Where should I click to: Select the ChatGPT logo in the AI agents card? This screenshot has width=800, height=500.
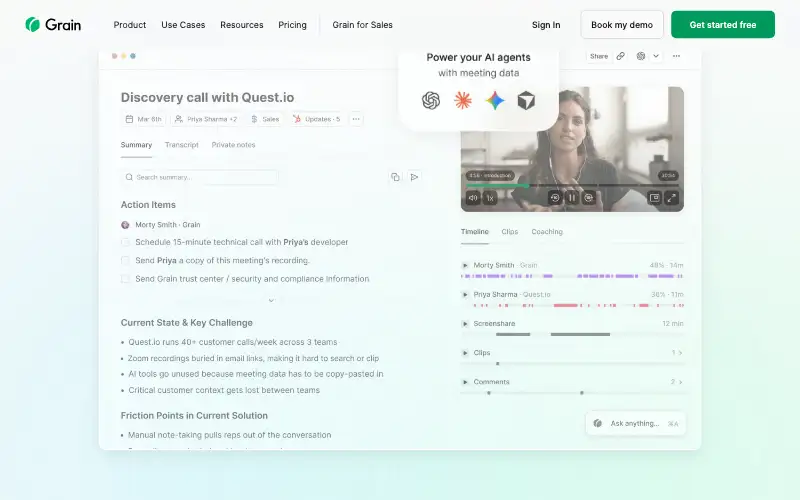pos(431,101)
